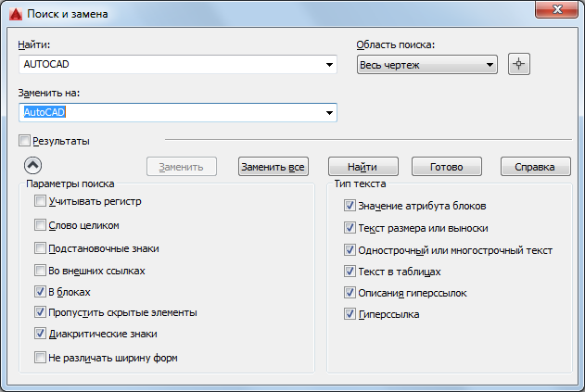Click into the Найти text field
Viewport: 585px width, 392px height.
[x=172, y=65]
